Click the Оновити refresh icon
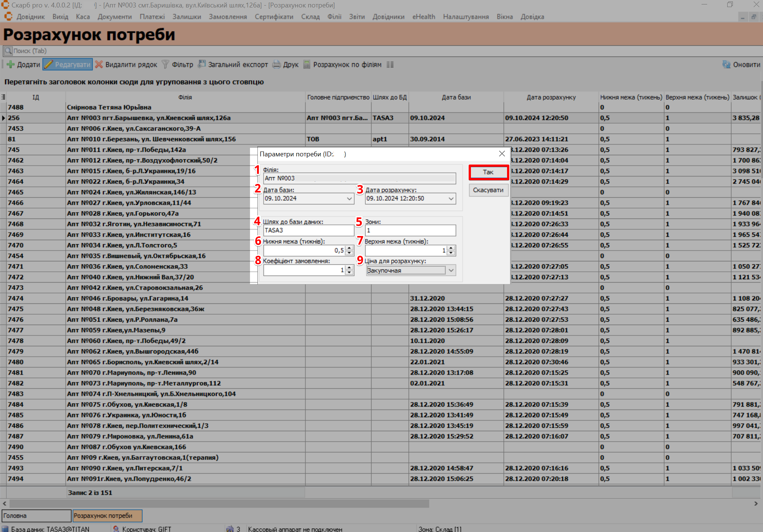The height and width of the screenshot is (532, 763). [x=726, y=64]
